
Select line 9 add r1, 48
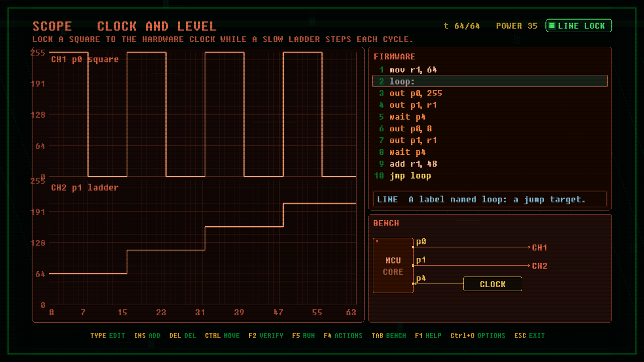(490, 164)
